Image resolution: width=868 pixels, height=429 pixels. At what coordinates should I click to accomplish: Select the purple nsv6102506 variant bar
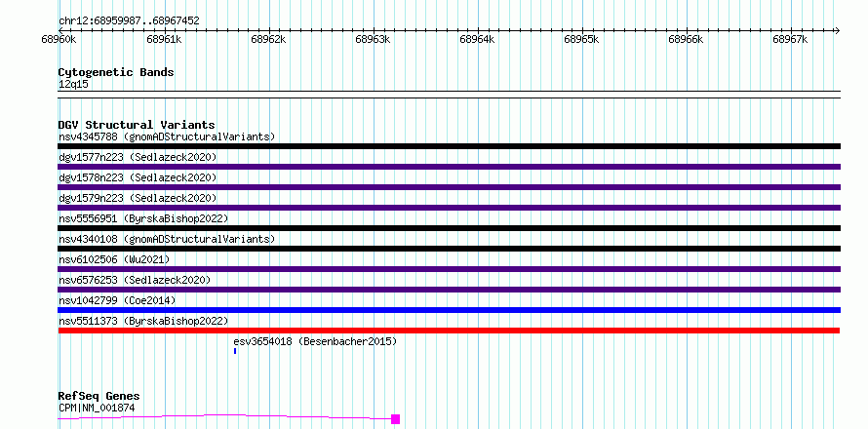(449, 269)
